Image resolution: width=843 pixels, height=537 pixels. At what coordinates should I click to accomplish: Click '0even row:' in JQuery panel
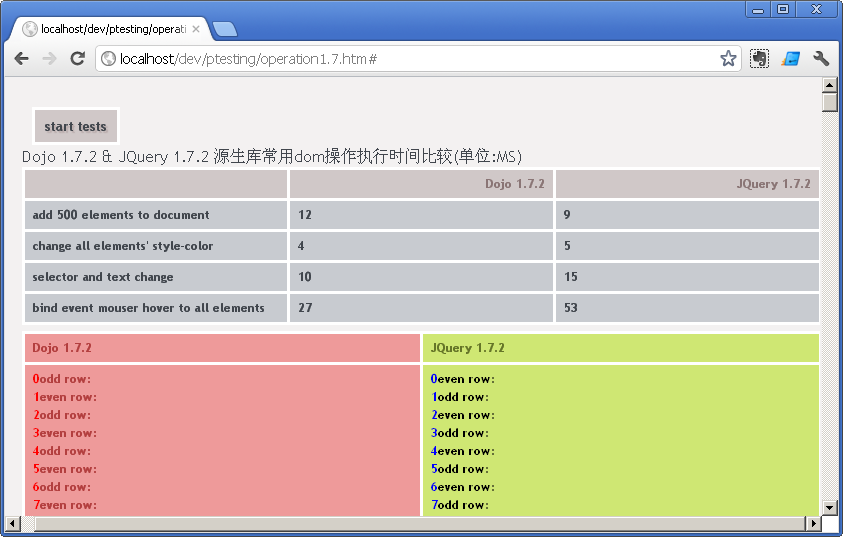click(463, 379)
